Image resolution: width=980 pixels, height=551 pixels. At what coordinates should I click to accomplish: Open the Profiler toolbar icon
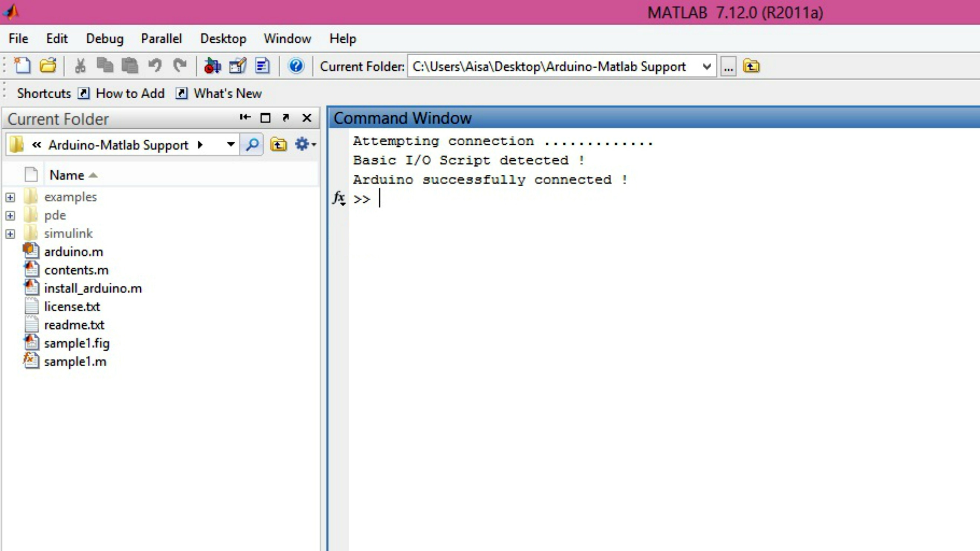(262, 66)
